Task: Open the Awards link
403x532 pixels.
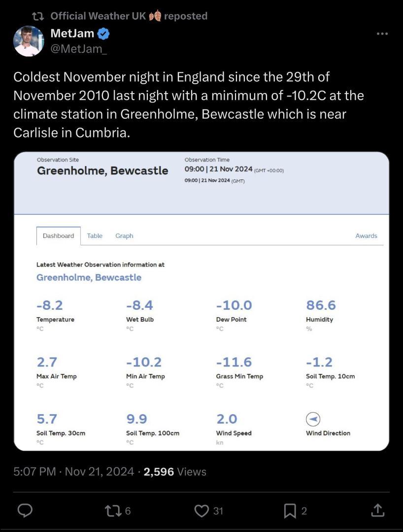Action: 366,236
